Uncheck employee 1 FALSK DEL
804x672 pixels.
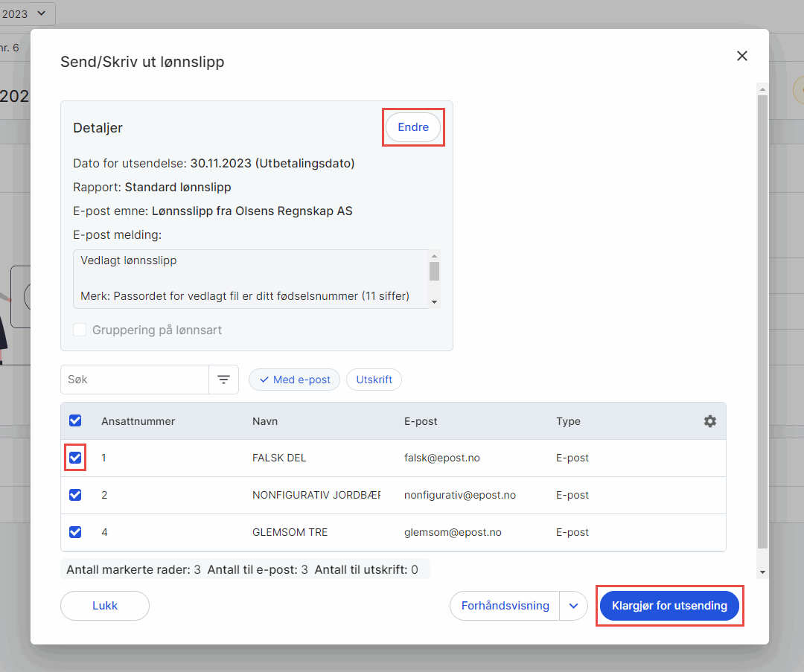75,458
